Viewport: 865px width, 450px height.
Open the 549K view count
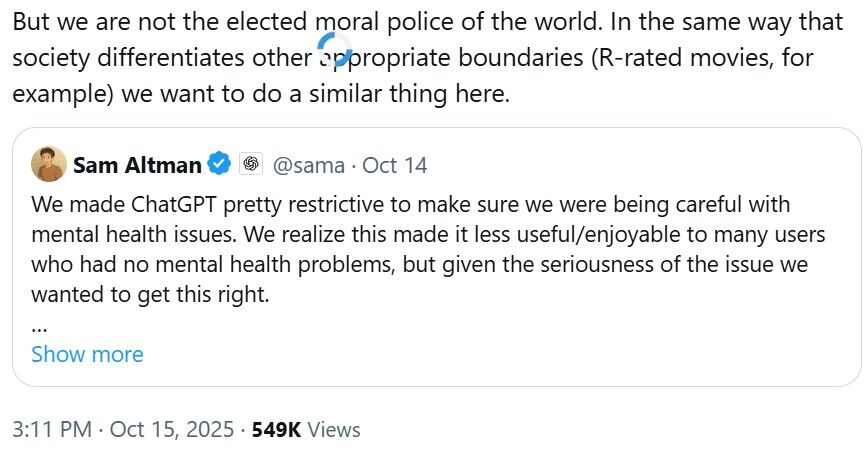pyautogui.click(x=275, y=430)
